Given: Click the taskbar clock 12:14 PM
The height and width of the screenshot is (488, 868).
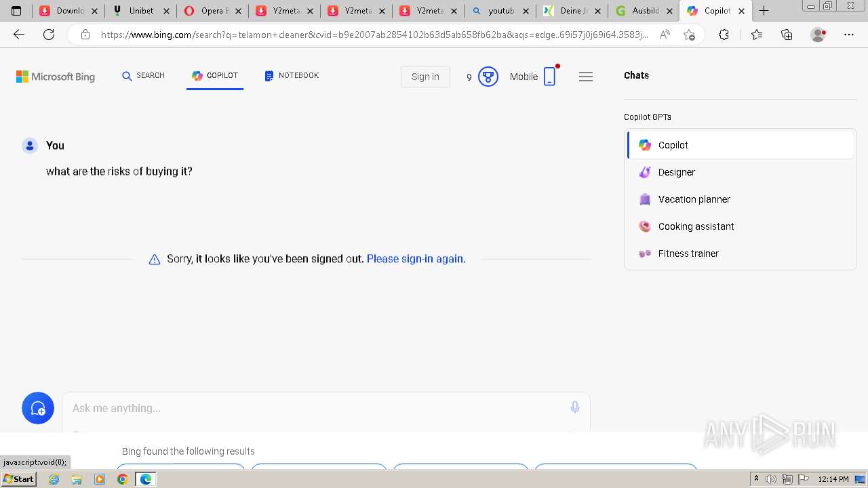Looking at the screenshot, I should (x=833, y=479).
